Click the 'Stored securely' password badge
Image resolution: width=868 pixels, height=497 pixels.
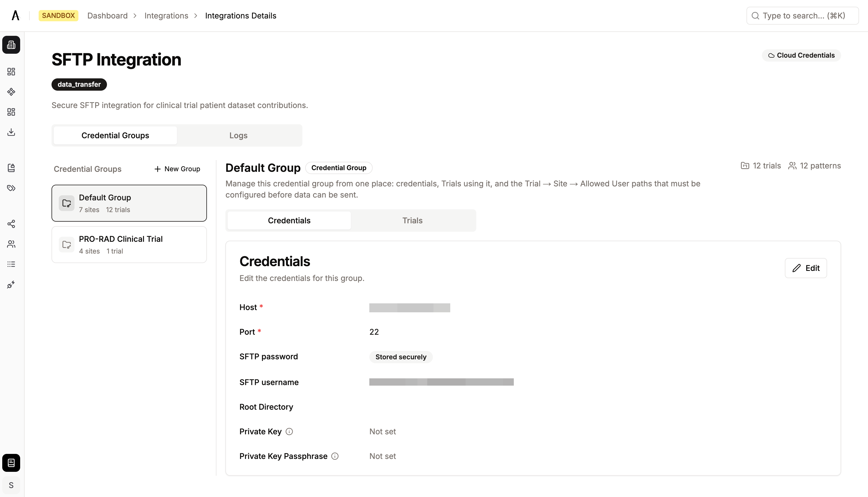tap(401, 357)
